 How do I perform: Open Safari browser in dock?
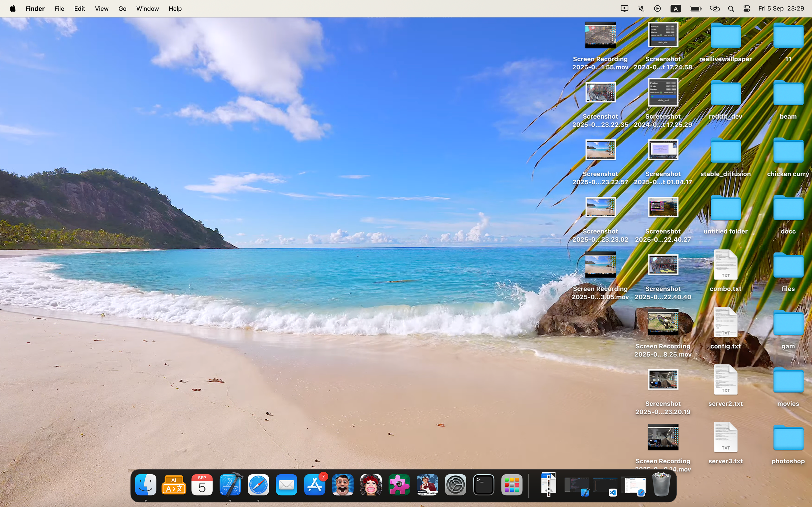tap(258, 485)
